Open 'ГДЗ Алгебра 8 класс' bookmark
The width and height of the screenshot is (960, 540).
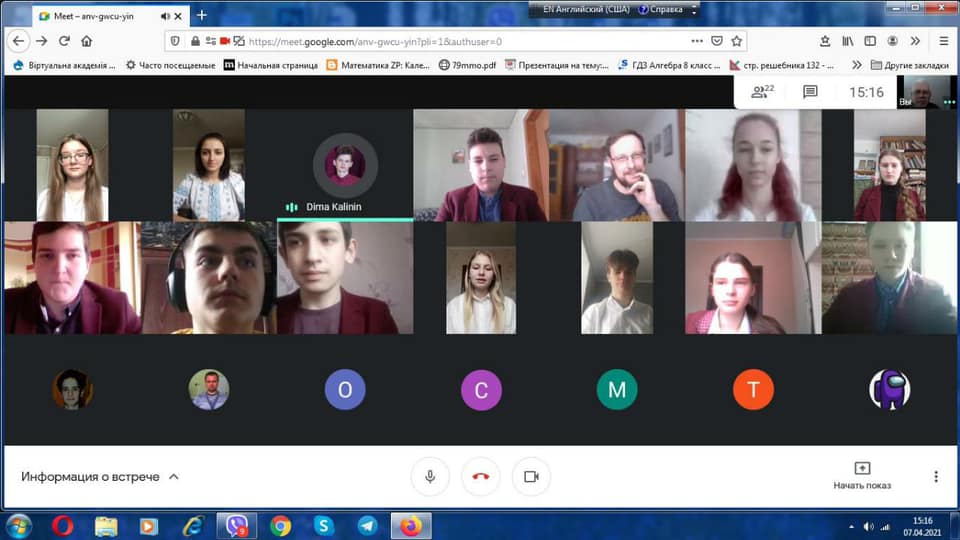click(x=669, y=65)
